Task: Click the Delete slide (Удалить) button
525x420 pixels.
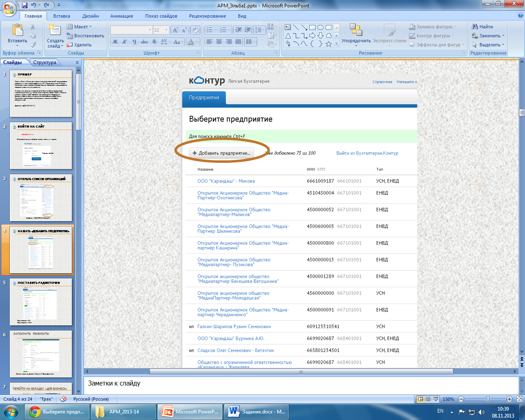Action: [79, 45]
